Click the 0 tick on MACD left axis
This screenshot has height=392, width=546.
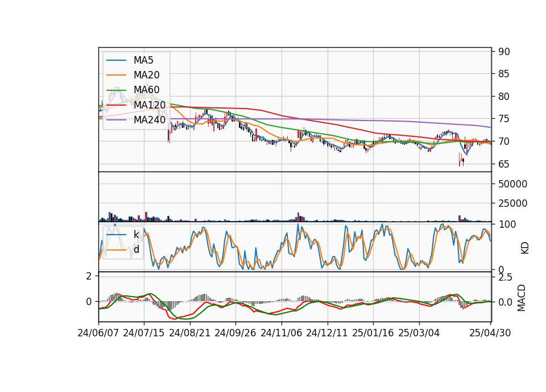89,302
